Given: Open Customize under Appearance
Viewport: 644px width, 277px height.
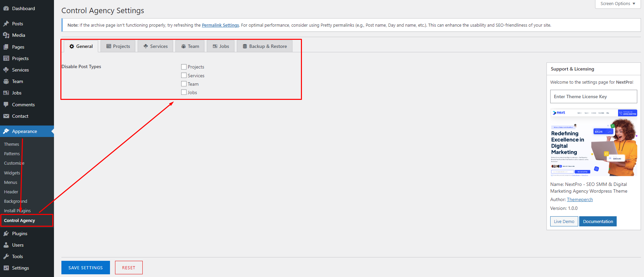Looking at the screenshot, I should (x=14, y=163).
